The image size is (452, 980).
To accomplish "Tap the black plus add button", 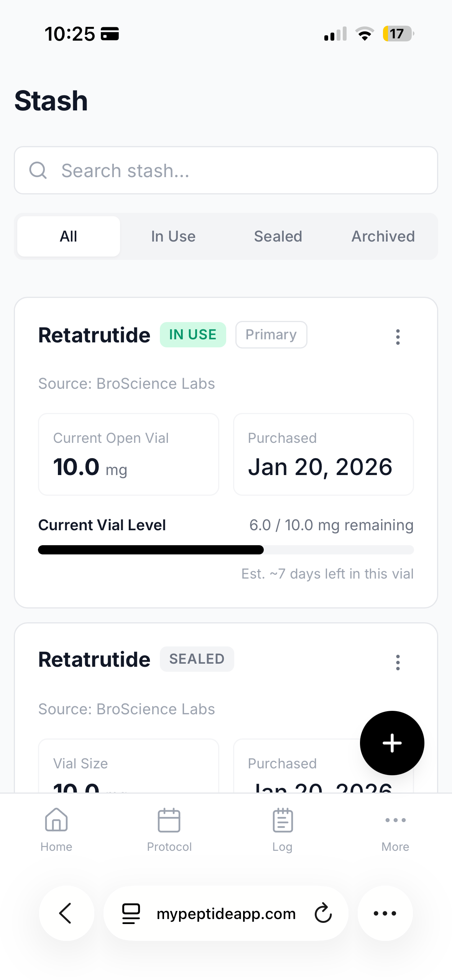I will point(392,743).
